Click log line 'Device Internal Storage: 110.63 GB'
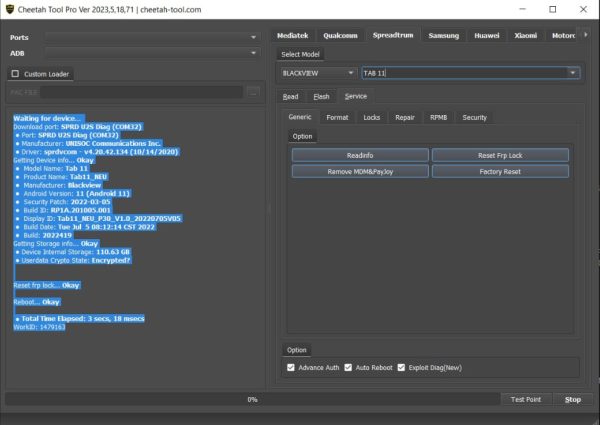600x425 pixels. click(x=73, y=252)
